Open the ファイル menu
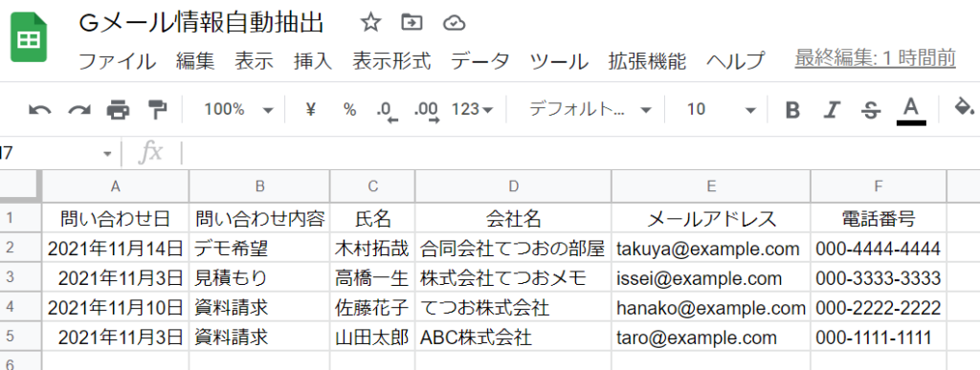Viewport: 980px width, 370px height. click(117, 61)
